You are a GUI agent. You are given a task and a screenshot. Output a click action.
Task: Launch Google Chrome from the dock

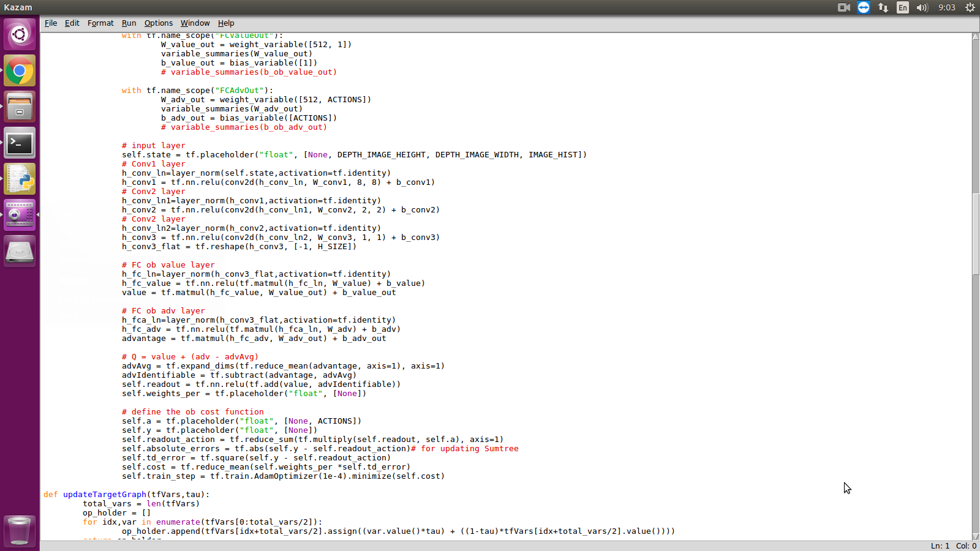click(x=20, y=71)
